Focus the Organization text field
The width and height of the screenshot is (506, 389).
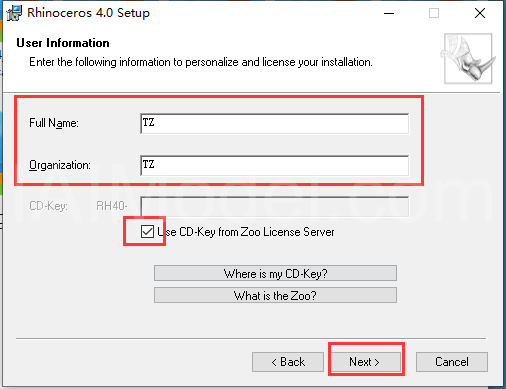coord(275,165)
